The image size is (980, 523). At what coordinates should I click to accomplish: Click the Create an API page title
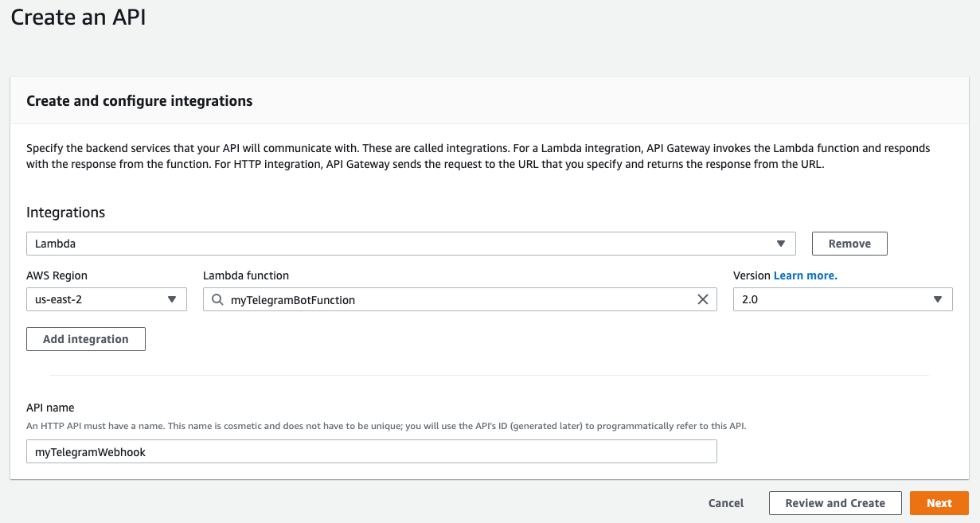[77, 18]
